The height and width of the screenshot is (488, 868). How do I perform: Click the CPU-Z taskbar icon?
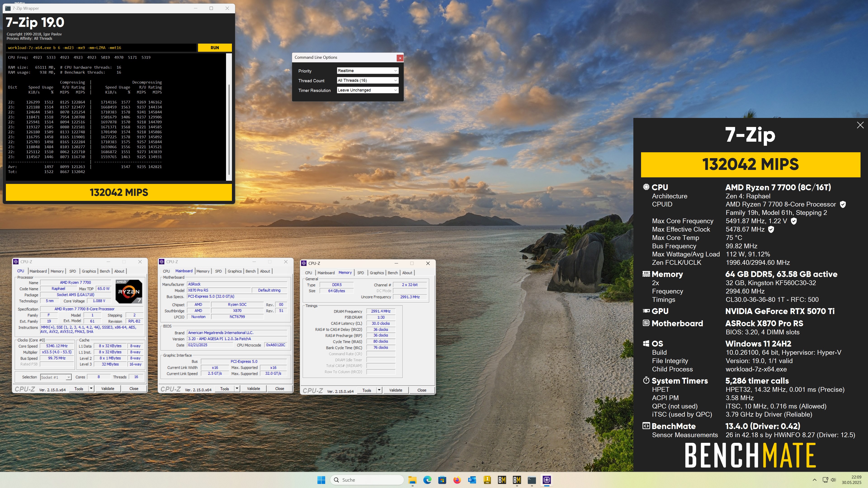click(x=547, y=480)
